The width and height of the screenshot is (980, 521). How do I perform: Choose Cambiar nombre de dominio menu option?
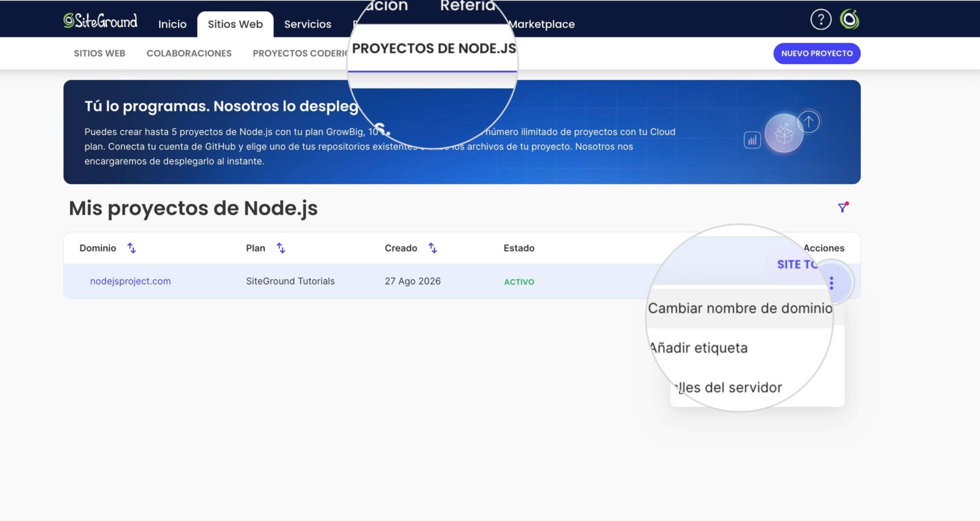click(x=740, y=308)
